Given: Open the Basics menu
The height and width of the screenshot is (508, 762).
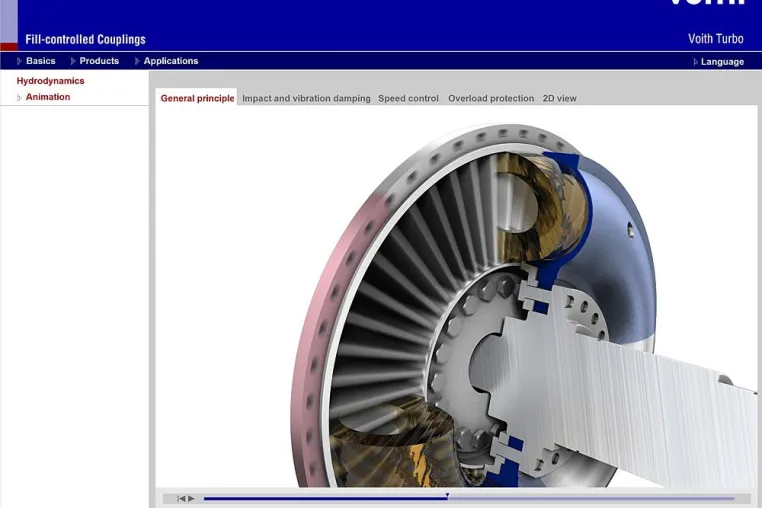Looking at the screenshot, I should [x=40, y=61].
